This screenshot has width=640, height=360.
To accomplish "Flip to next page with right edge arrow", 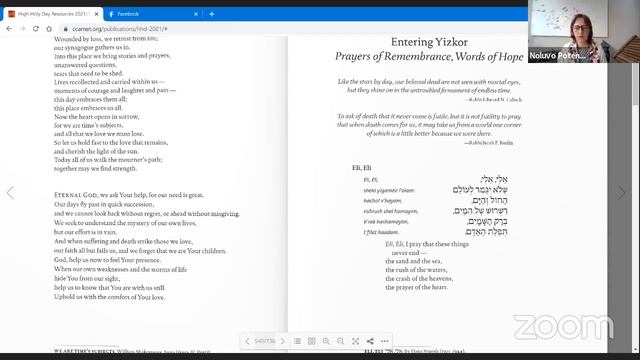I will [x=621, y=193].
